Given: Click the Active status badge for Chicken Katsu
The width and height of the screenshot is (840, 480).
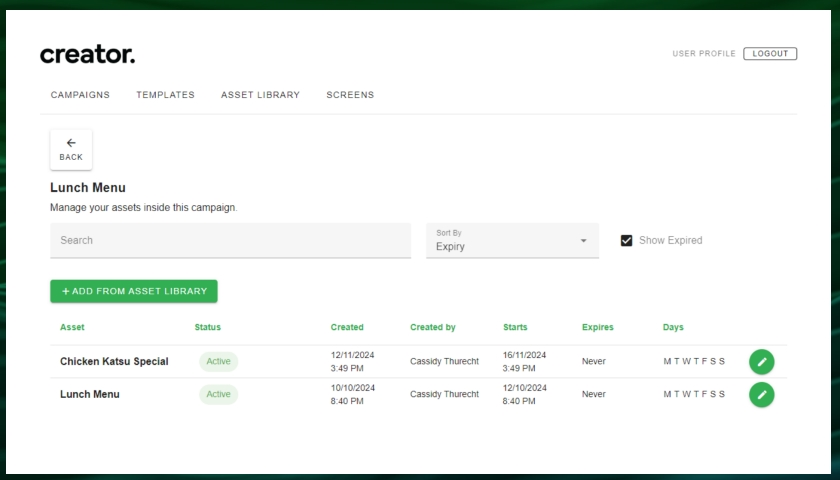Looking at the screenshot, I should pyautogui.click(x=218, y=362).
